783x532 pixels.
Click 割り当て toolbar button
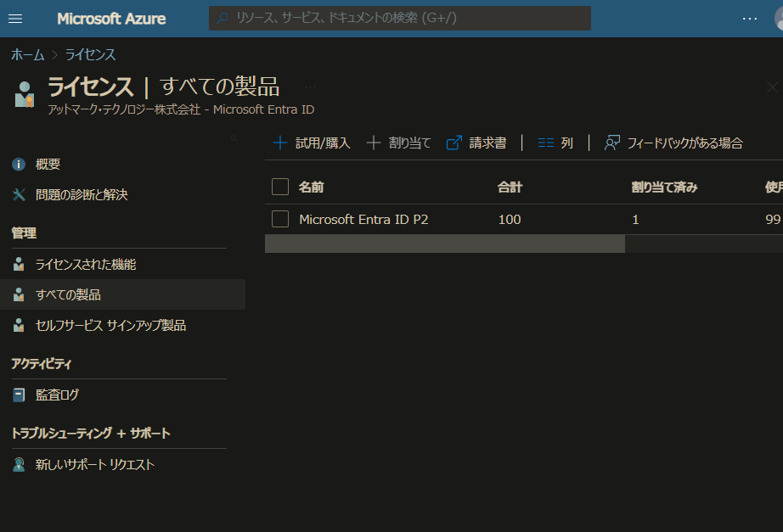pyautogui.click(x=398, y=143)
